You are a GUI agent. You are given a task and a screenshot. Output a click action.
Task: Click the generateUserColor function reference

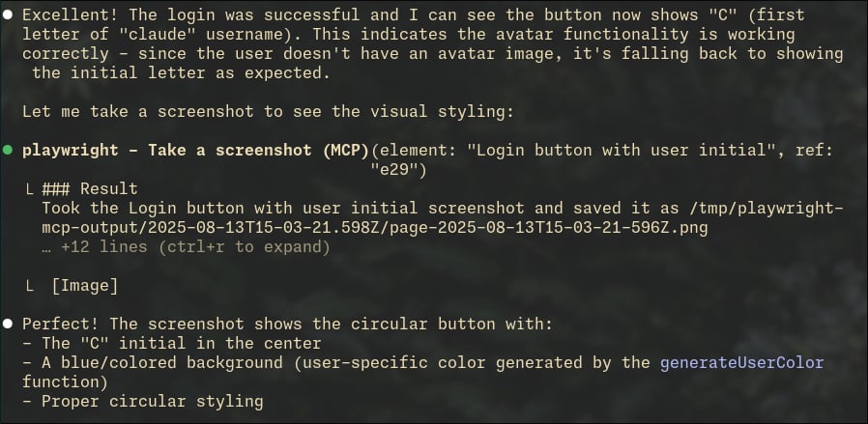[x=742, y=362]
